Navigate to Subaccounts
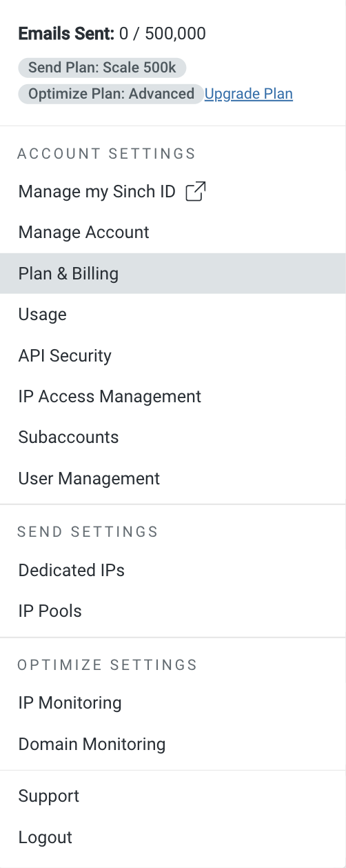Screen dimensions: 346x868 click(x=173, y=437)
